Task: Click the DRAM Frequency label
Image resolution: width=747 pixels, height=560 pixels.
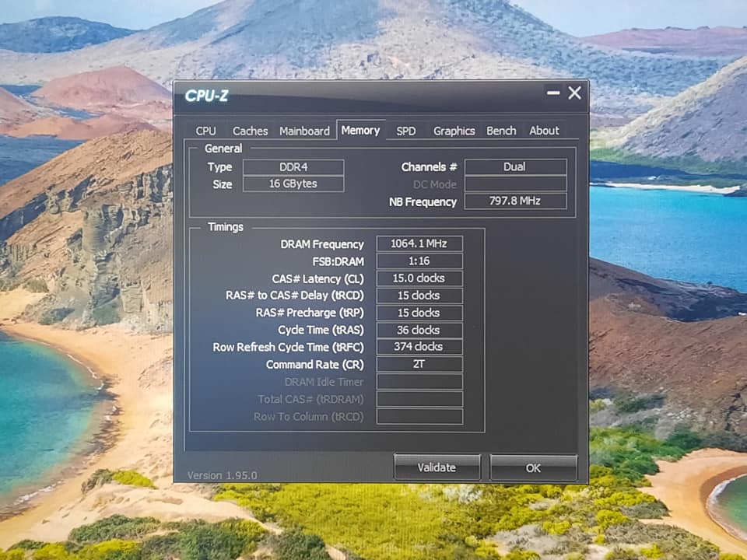Action: pyautogui.click(x=322, y=244)
